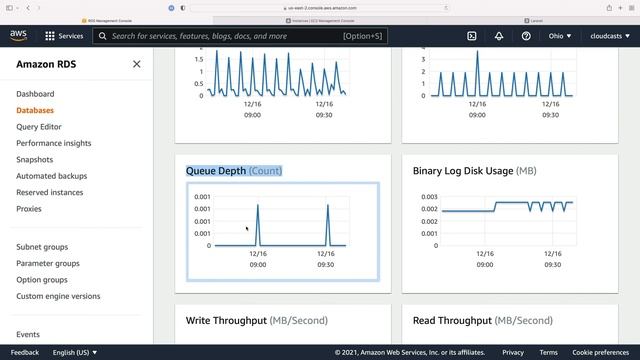This screenshot has width=640, height=360.
Task: Close the Amazon RDS sidebar
Action: [137, 64]
